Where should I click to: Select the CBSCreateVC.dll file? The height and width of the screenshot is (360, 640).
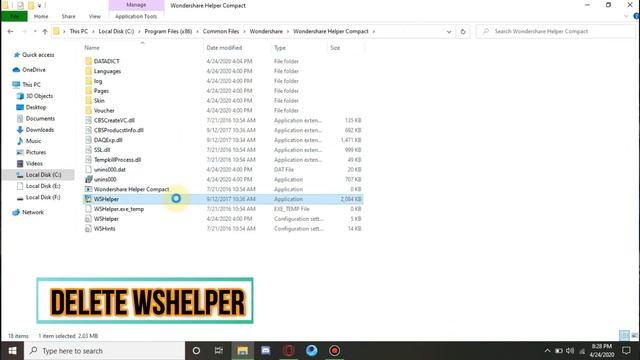tap(114, 120)
